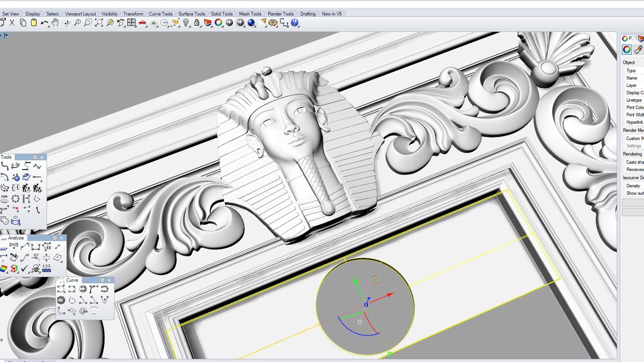This screenshot has width=644, height=362.
Task: Click the Object properties color wheel button
Action: (626, 49)
